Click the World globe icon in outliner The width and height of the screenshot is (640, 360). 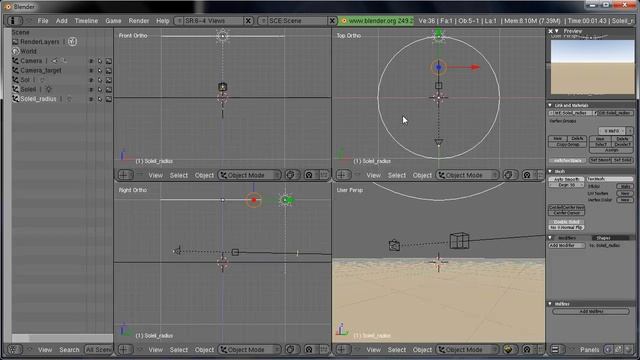pos(16,51)
